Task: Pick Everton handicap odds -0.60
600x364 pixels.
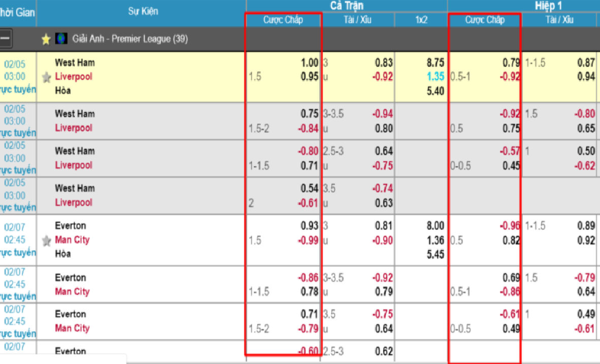Action: (308, 351)
